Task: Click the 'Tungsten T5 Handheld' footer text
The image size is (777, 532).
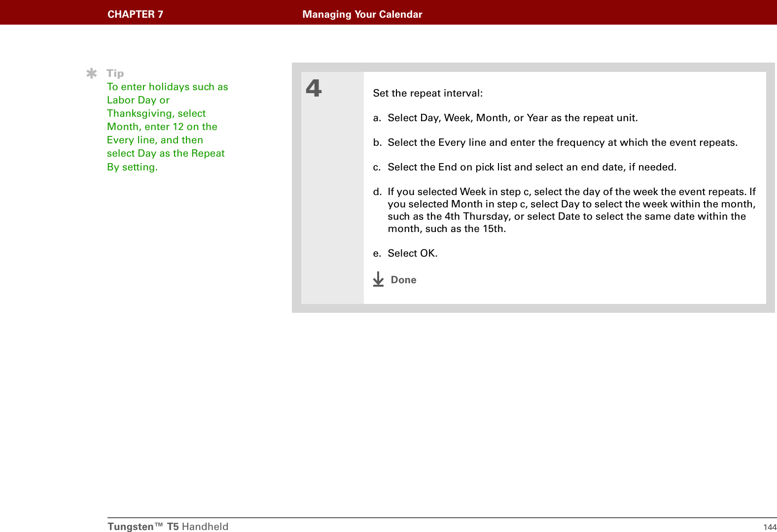Action: click(x=168, y=527)
